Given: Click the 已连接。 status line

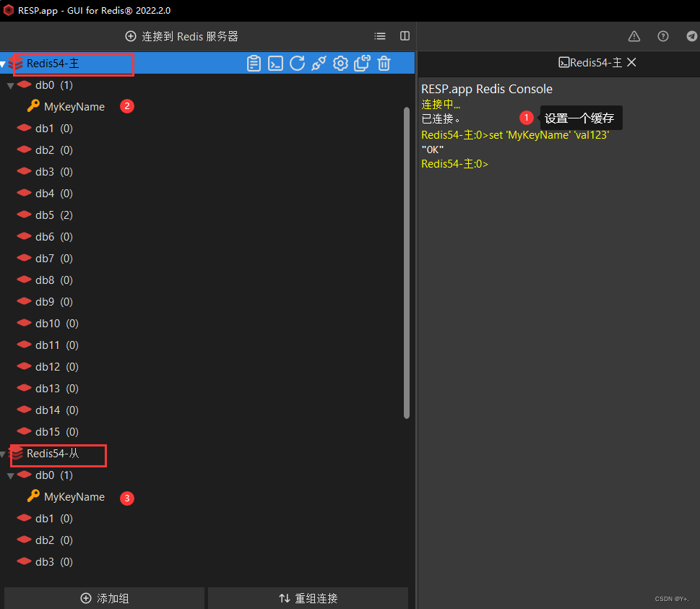Looking at the screenshot, I should 441,118.
